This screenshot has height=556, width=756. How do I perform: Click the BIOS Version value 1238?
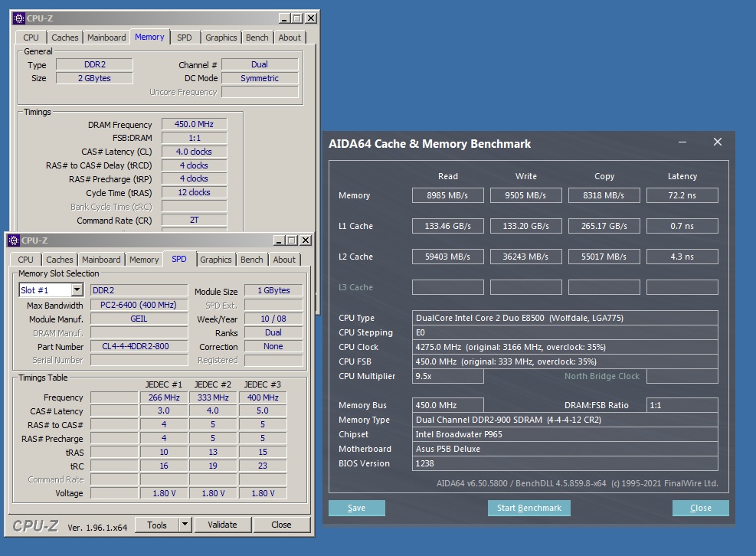pyautogui.click(x=565, y=463)
